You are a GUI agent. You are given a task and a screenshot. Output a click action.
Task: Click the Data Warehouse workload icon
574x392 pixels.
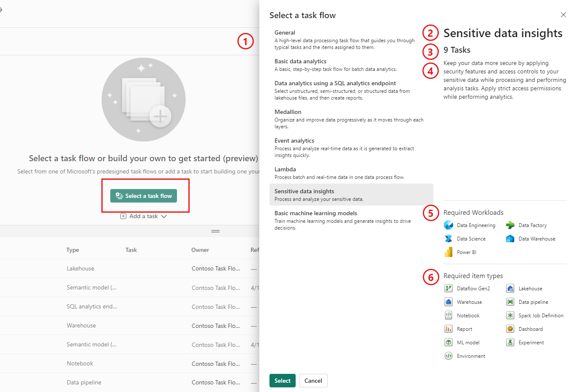tap(510, 239)
